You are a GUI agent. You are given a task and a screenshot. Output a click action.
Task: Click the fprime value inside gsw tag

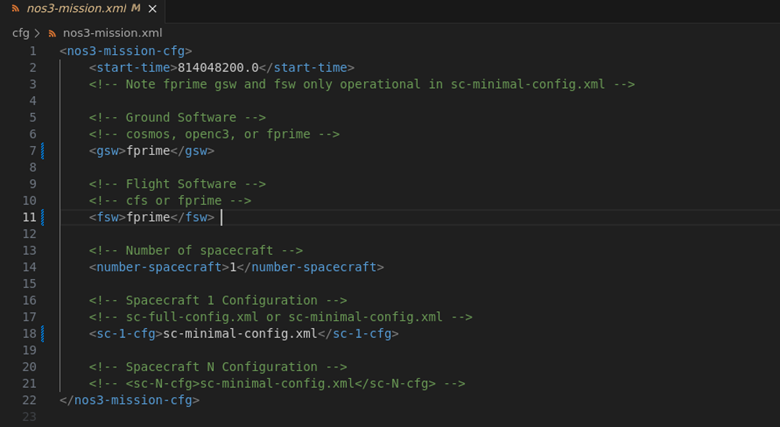(x=148, y=151)
